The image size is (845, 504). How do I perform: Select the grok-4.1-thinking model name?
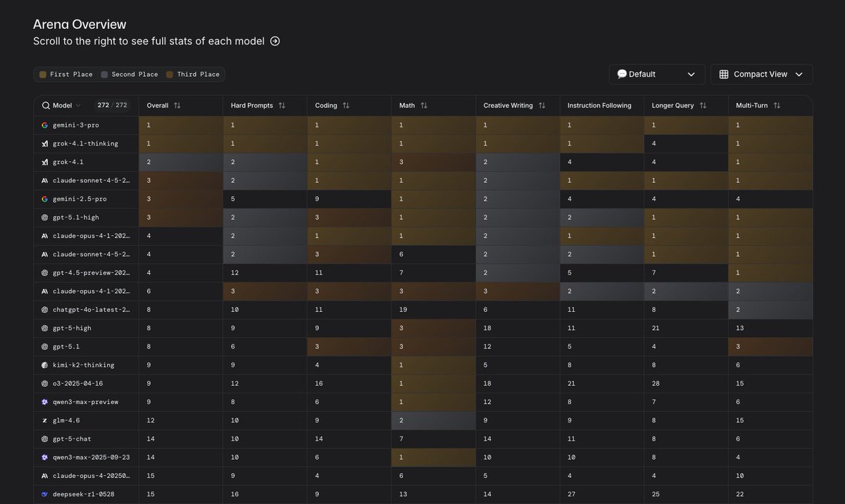tap(85, 144)
